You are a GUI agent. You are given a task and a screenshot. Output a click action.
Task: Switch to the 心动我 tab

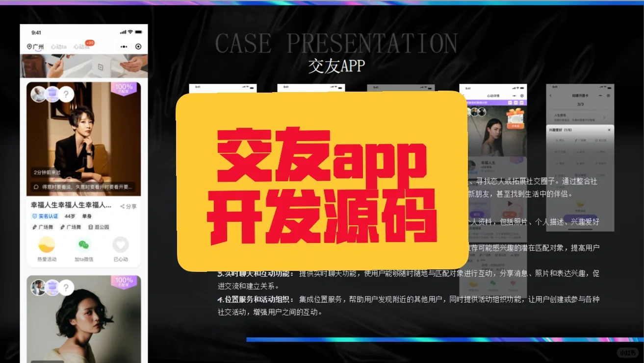[x=81, y=47]
